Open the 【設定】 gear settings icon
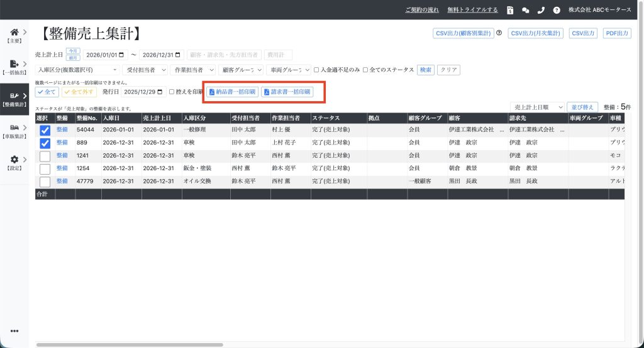644x348 pixels. [x=14, y=160]
